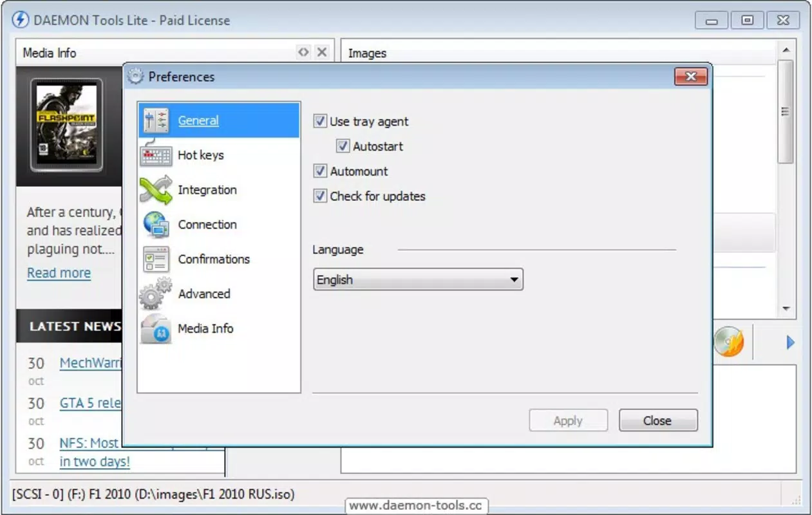Click the Flashpoint game cover thumbnail
Viewport: 812px width, 515px height.
coord(66,126)
